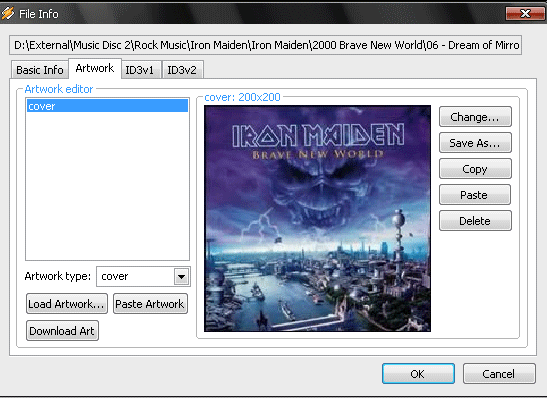Close the File Info dialog
This screenshot has height=398, width=547.
[x=525, y=14]
